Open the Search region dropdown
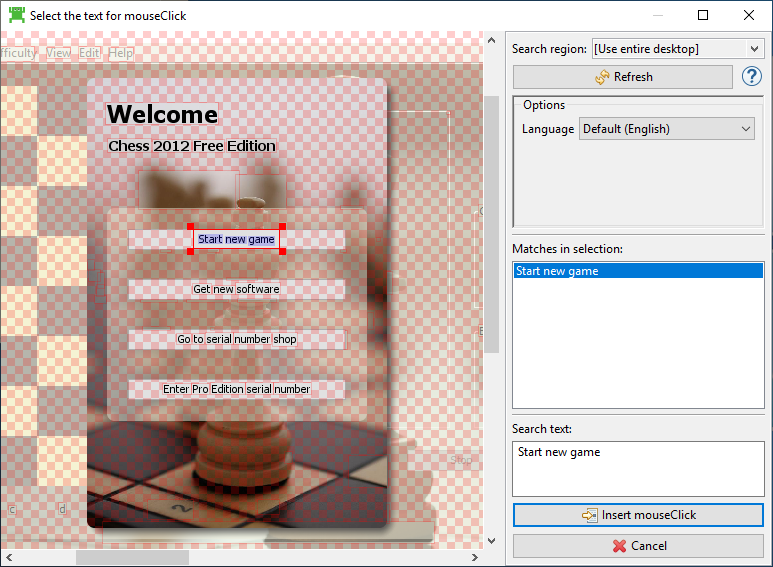Screen dimensions: 773x567 click(x=677, y=49)
